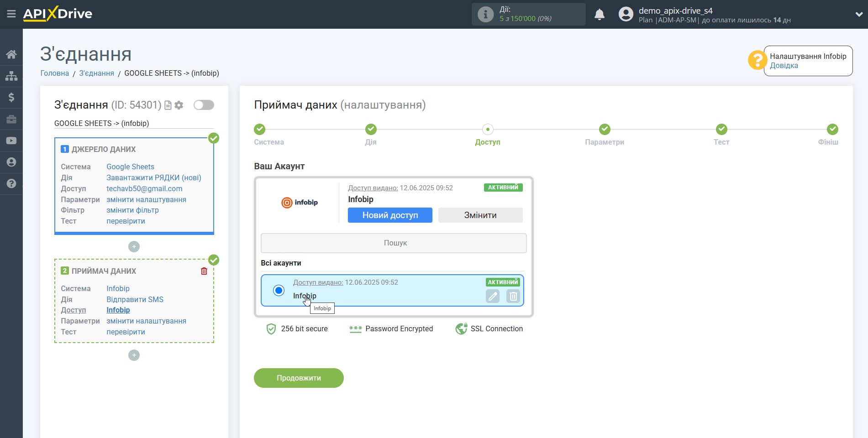Viewport: 868px width, 438px height.
Task: Click the ПРИЙМАЧ ДАНИХ block header
Action: pyautogui.click(x=104, y=271)
